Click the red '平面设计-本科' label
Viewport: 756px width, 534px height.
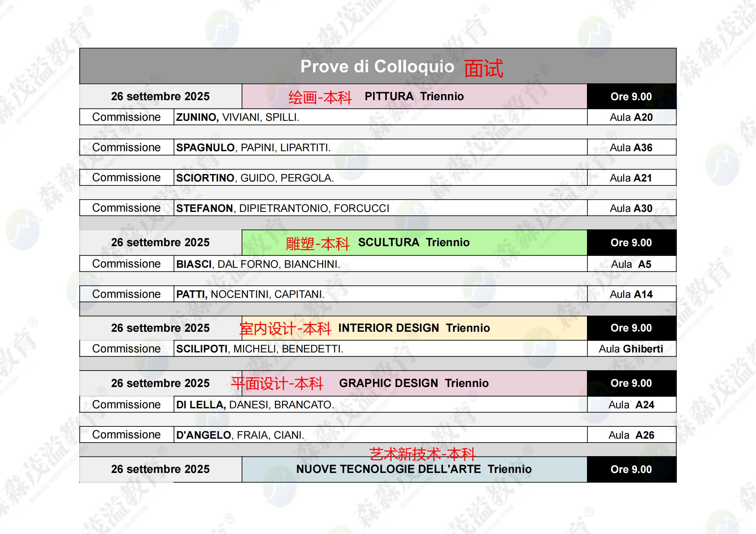pyautogui.click(x=277, y=384)
